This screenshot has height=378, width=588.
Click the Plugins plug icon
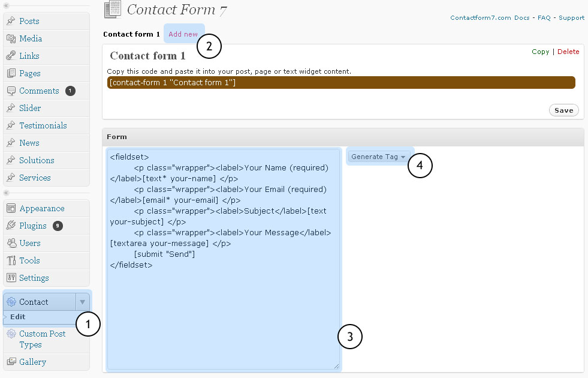pyautogui.click(x=11, y=226)
